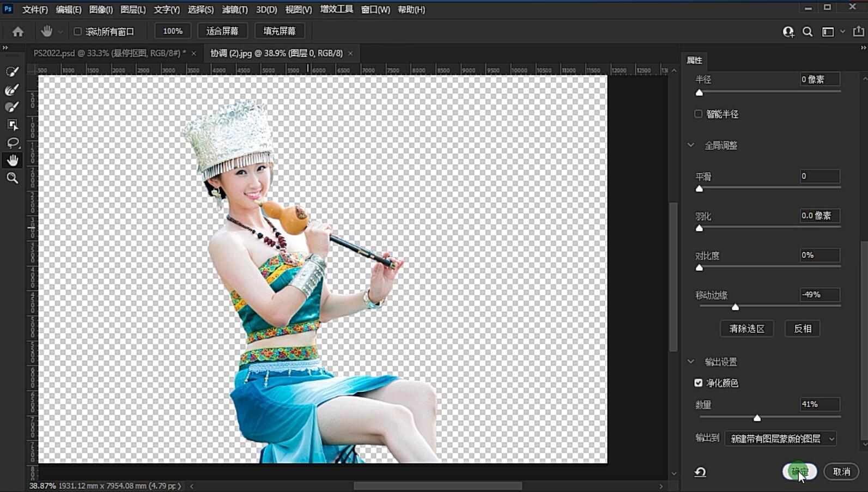Click the 移动边缘 slider handle
Image resolution: width=868 pixels, height=492 pixels.
(x=735, y=307)
